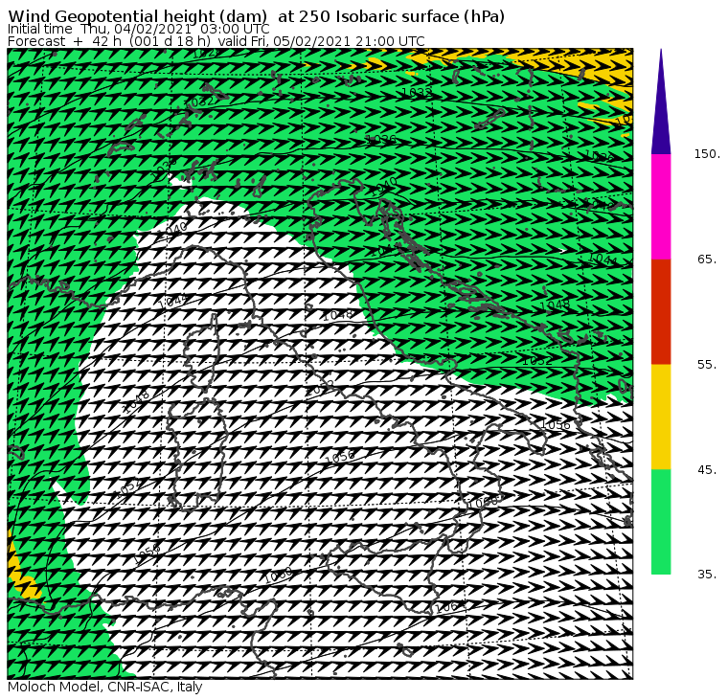Viewport: 728px width, 700px height.
Task: Pick the magenta segment of the colorbar
Action: (x=661, y=207)
